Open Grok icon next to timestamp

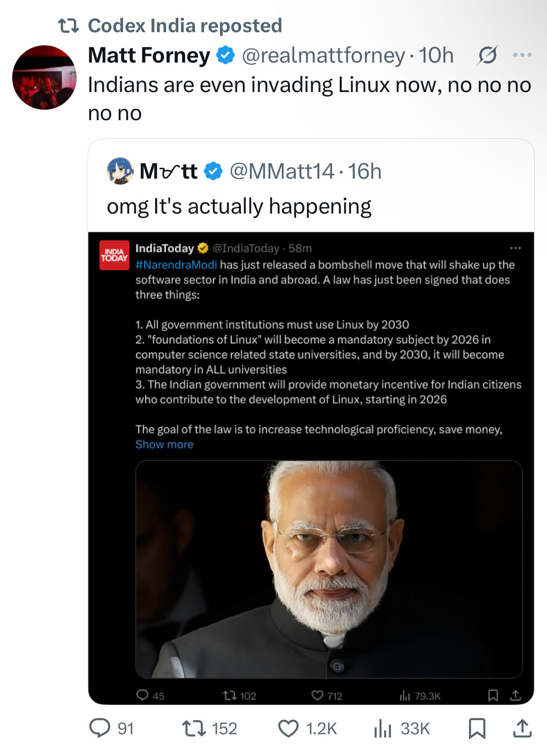[488, 55]
